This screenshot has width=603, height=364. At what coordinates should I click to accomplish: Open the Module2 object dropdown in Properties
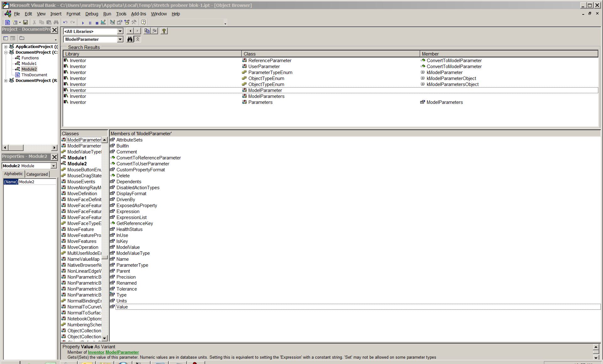pyautogui.click(x=54, y=166)
